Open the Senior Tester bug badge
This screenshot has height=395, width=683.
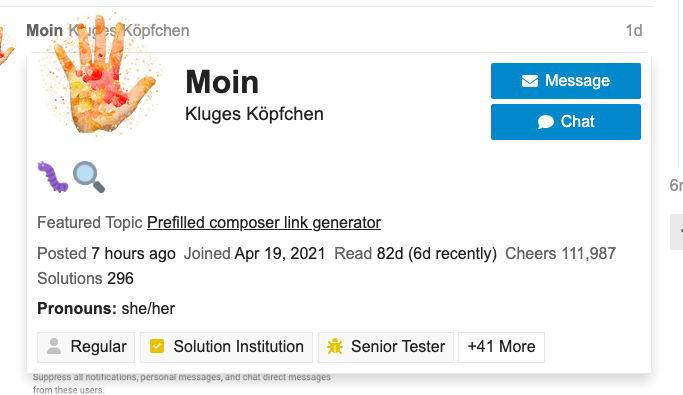point(386,347)
